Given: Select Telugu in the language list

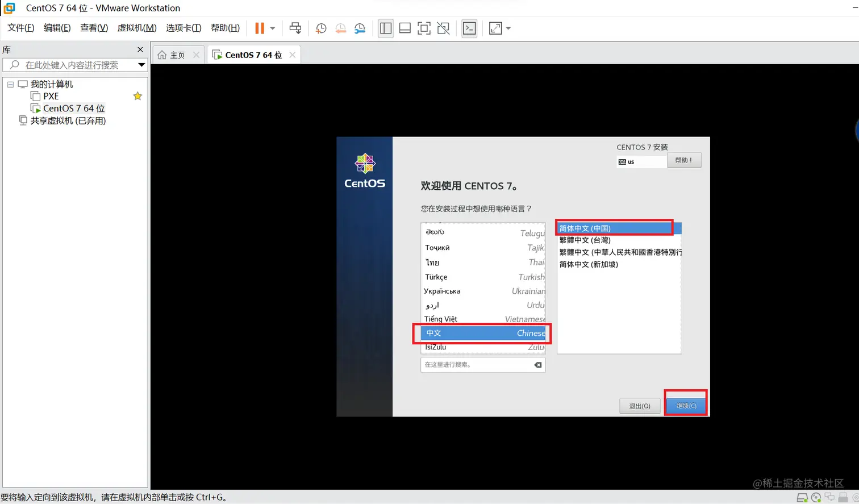Looking at the screenshot, I should pyautogui.click(x=483, y=233).
